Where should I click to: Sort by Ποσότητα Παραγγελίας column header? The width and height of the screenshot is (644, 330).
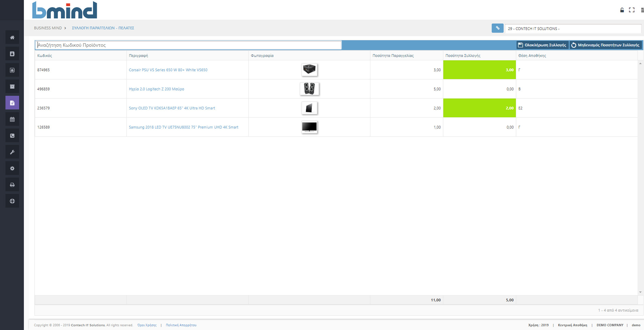pos(407,56)
